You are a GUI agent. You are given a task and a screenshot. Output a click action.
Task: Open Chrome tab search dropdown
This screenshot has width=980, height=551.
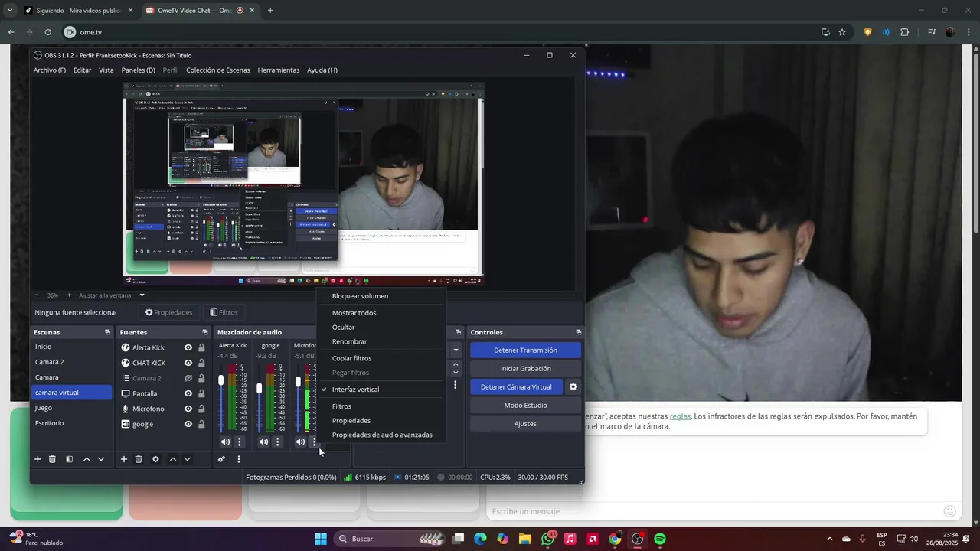pyautogui.click(x=10, y=10)
